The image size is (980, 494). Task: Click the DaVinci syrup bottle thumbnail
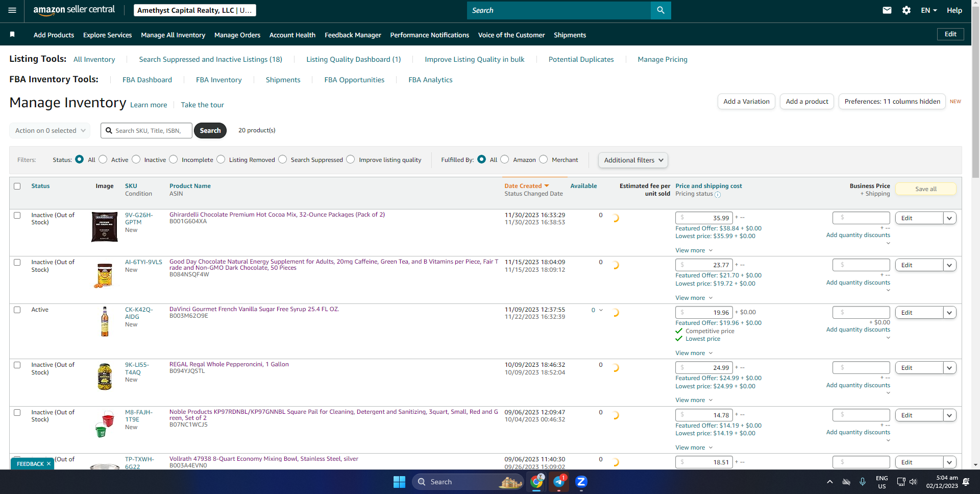tap(105, 322)
